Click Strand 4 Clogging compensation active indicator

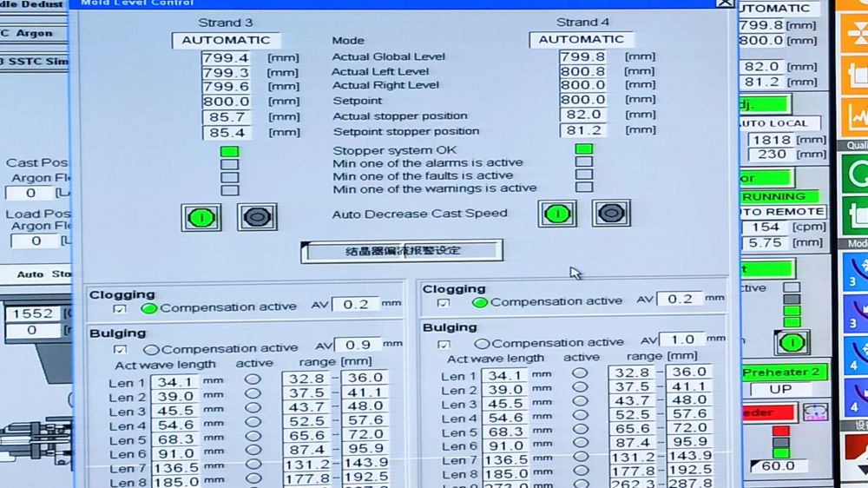pos(480,302)
